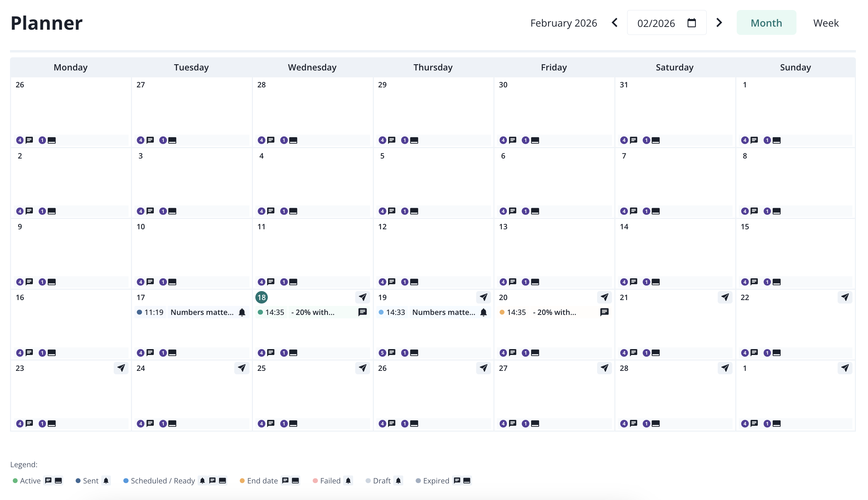Click bell icon on 11:19 Numbers matter event
The image size is (868, 500).
242,312
